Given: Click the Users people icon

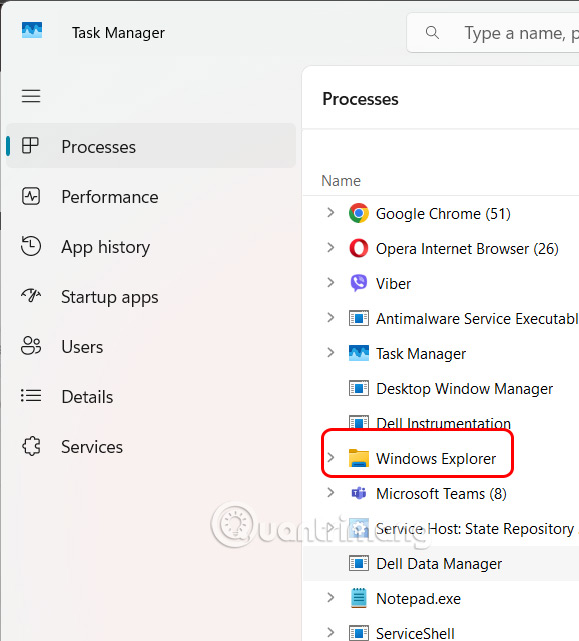Looking at the screenshot, I should (x=31, y=346).
